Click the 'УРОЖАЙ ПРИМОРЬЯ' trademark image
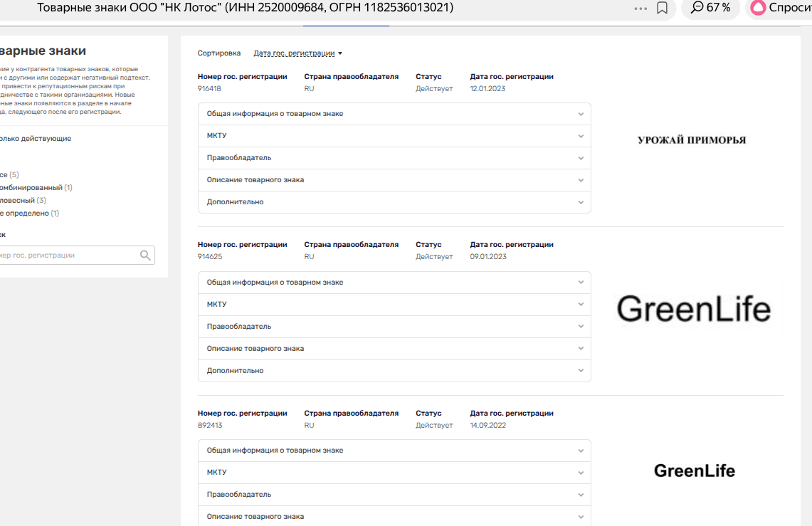 point(692,140)
